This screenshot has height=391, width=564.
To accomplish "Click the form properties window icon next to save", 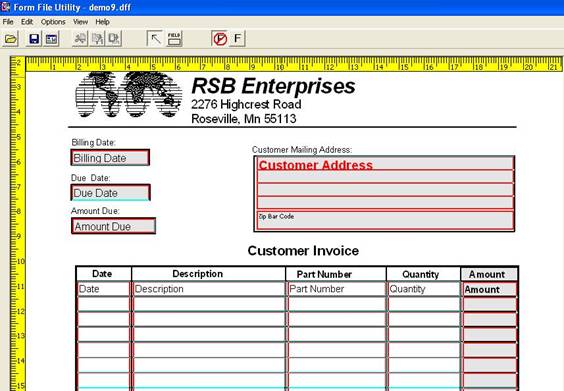I will (x=51, y=38).
